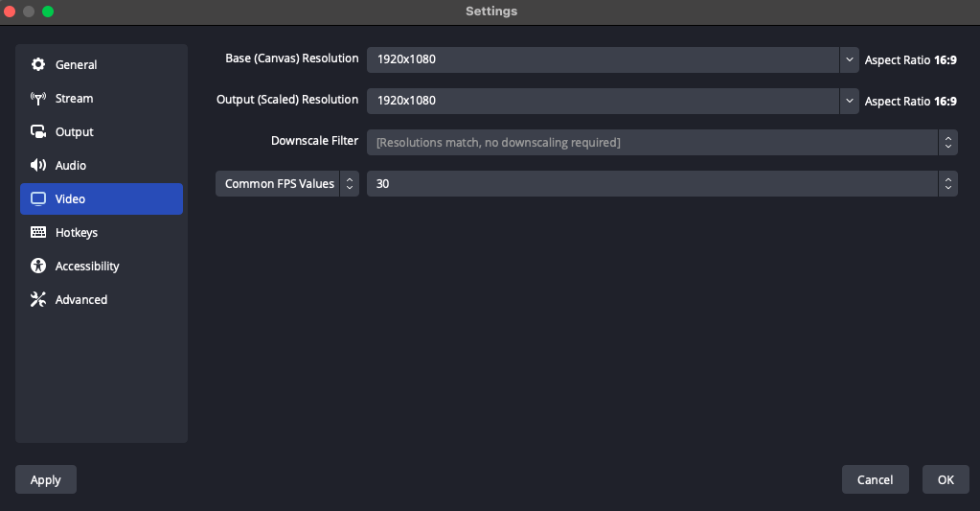The height and width of the screenshot is (511, 980).
Task: Click the Downscale Filter dropdown stepper
Action: (x=947, y=143)
